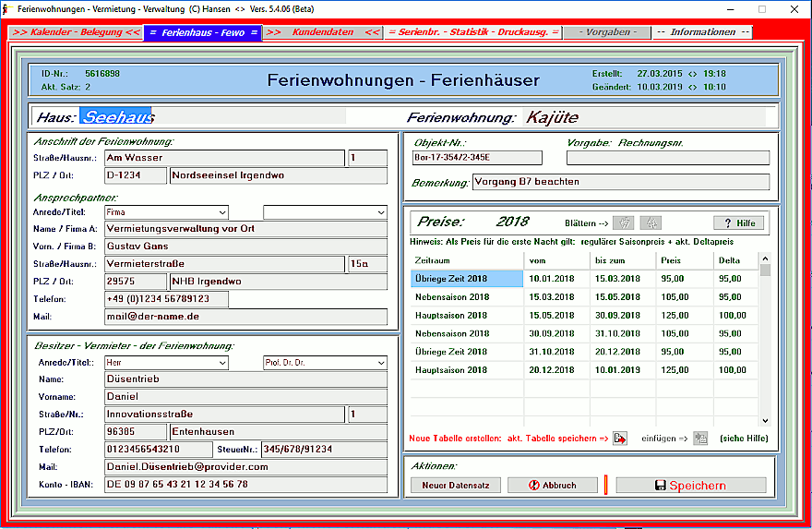Expand the Prof. Dr. Dr. title dropdown
Image resolution: width=812 pixels, height=529 pixels.
pyautogui.click(x=325, y=363)
